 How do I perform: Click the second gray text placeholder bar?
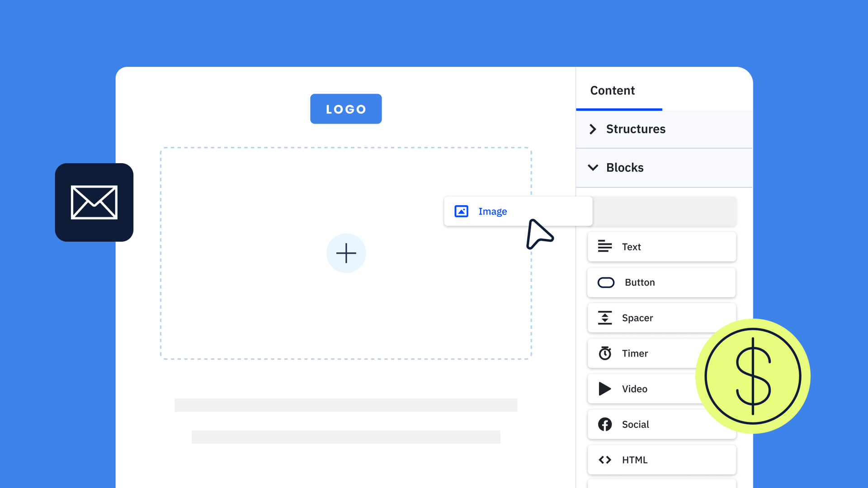346,437
